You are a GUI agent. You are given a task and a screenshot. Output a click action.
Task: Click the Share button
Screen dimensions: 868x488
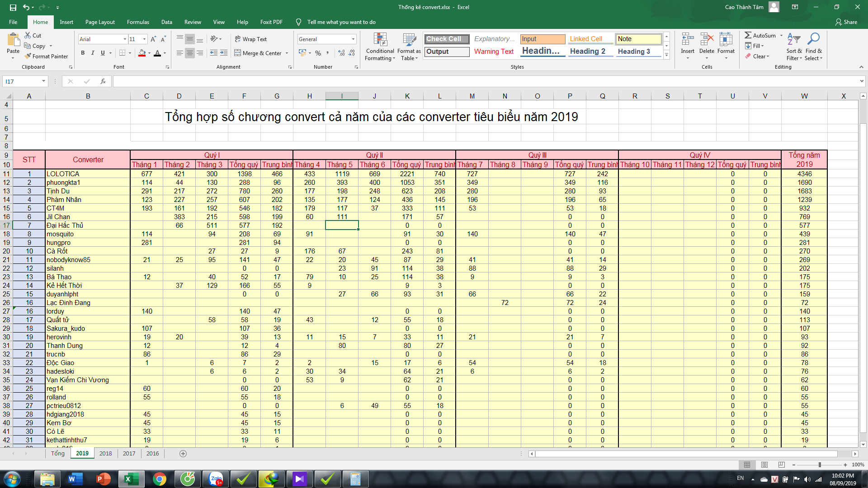[846, 22]
